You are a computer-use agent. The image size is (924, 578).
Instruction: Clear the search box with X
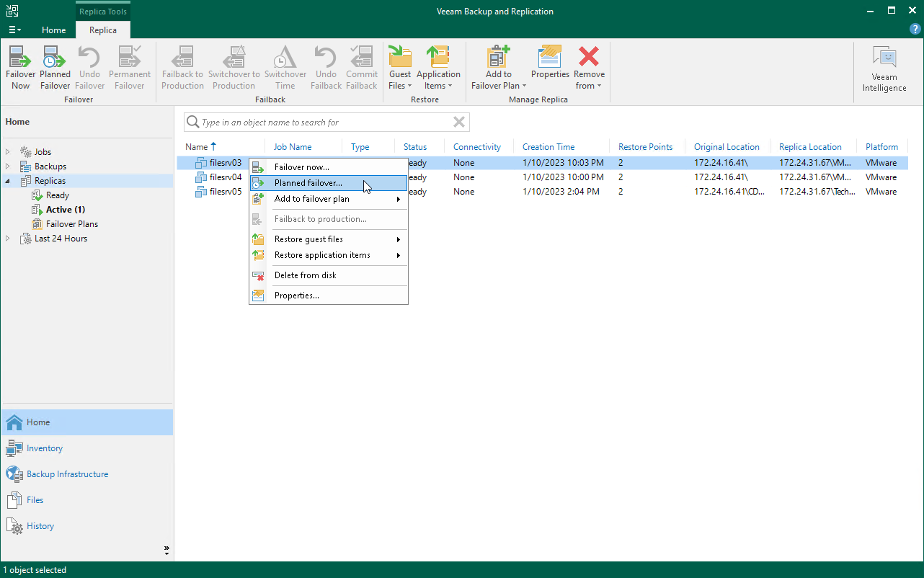click(x=459, y=122)
